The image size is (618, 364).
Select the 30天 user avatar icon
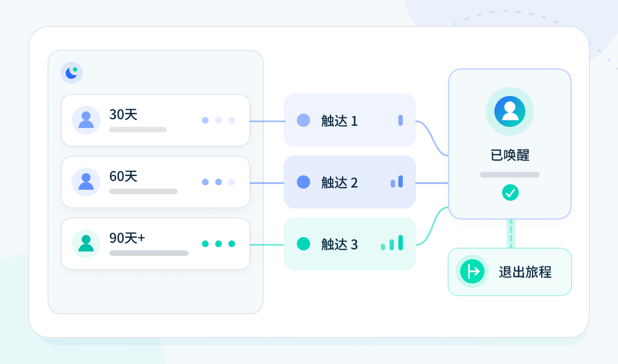[x=86, y=120]
